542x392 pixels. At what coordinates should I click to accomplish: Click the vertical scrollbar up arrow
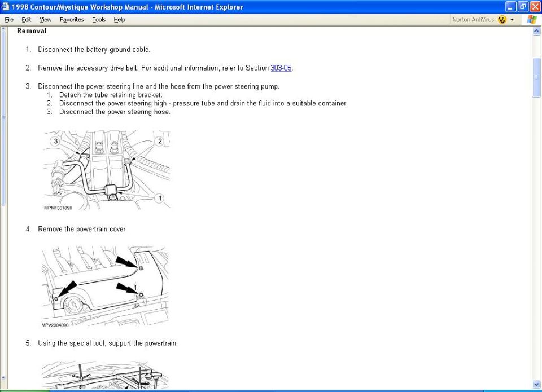click(x=536, y=31)
